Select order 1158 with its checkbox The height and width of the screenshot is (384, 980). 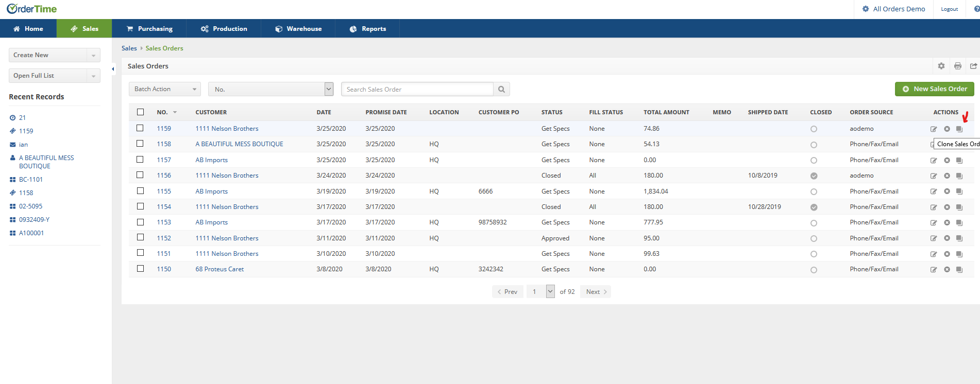point(140,144)
